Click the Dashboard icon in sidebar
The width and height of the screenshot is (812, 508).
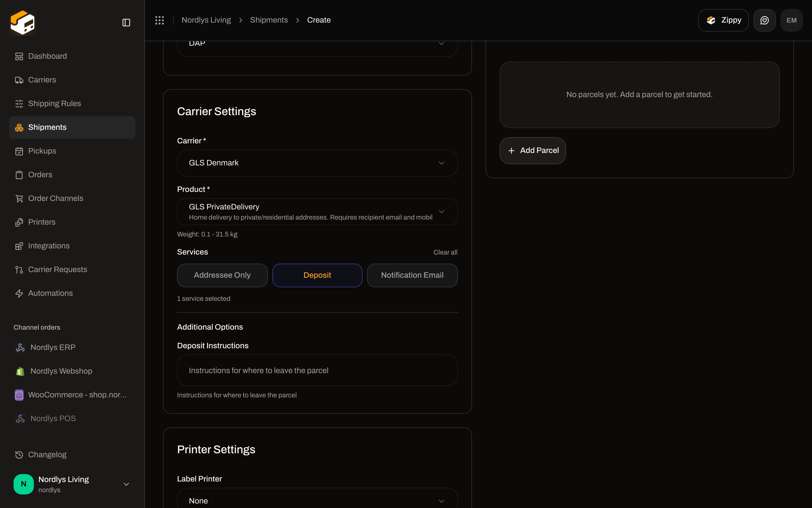click(x=19, y=56)
